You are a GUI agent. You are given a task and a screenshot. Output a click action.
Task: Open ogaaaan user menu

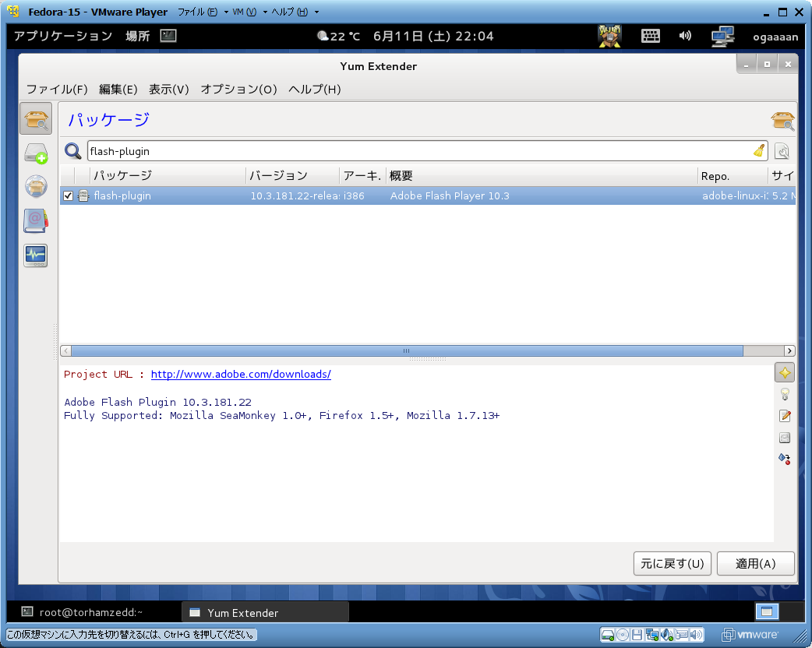pyautogui.click(x=775, y=37)
